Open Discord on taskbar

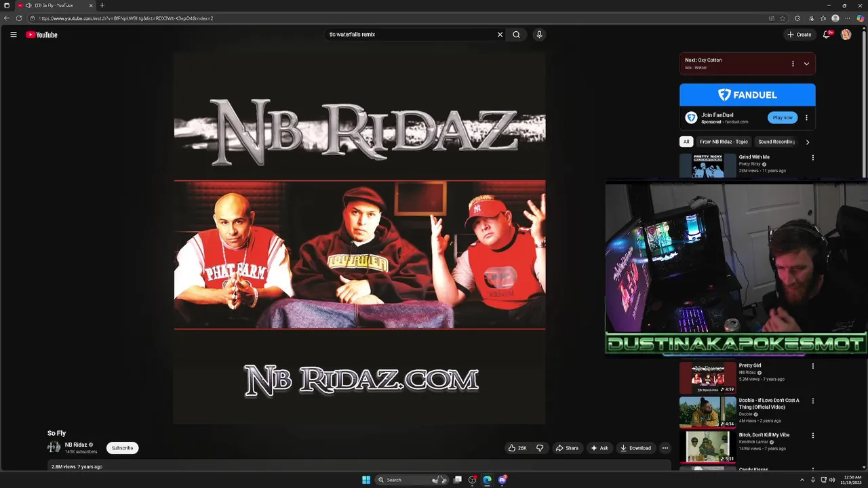(502, 480)
